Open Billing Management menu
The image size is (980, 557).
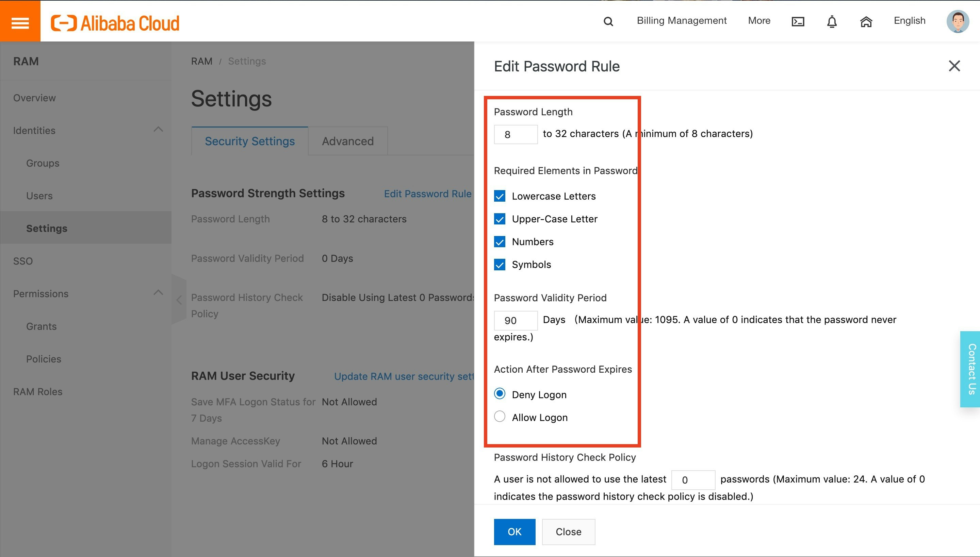point(681,21)
